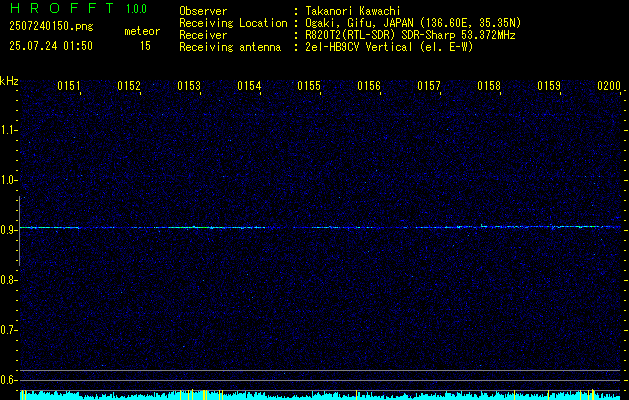Click time marker 0155

point(308,86)
